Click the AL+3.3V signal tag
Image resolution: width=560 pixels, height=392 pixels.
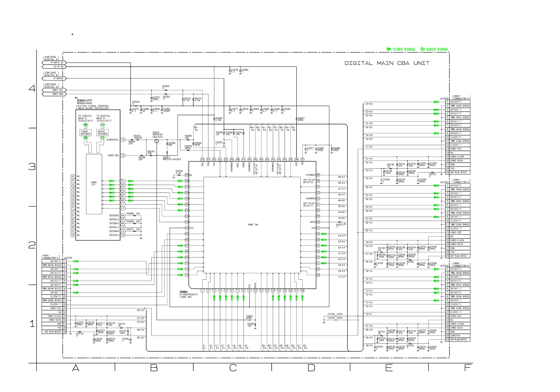54,67
